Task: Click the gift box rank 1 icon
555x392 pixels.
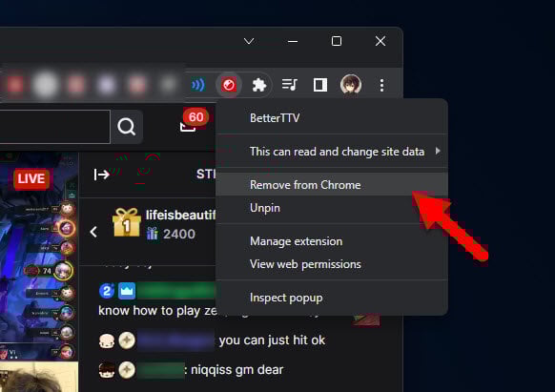Action: [x=127, y=222]
